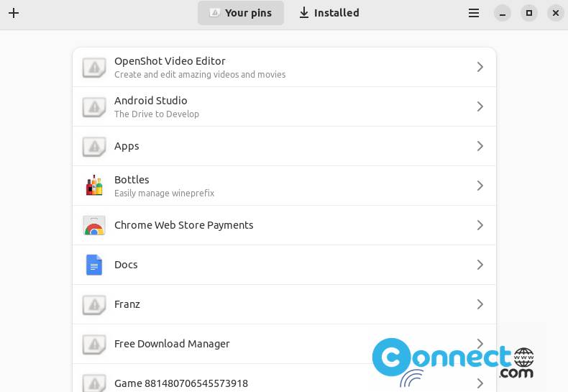
Task: Click the placeholder icon next to Apps
Action: tap(94, 146)
